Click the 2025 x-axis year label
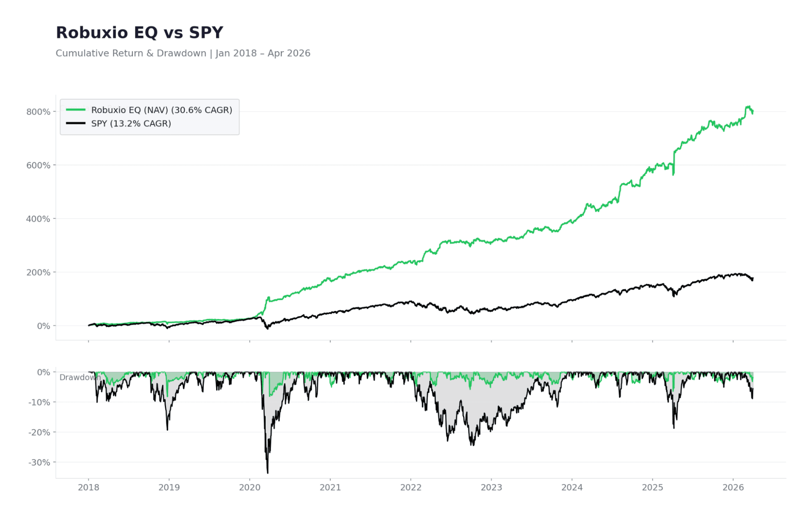The height and width of the screenshot is (518, 812). tap(653, 488)
